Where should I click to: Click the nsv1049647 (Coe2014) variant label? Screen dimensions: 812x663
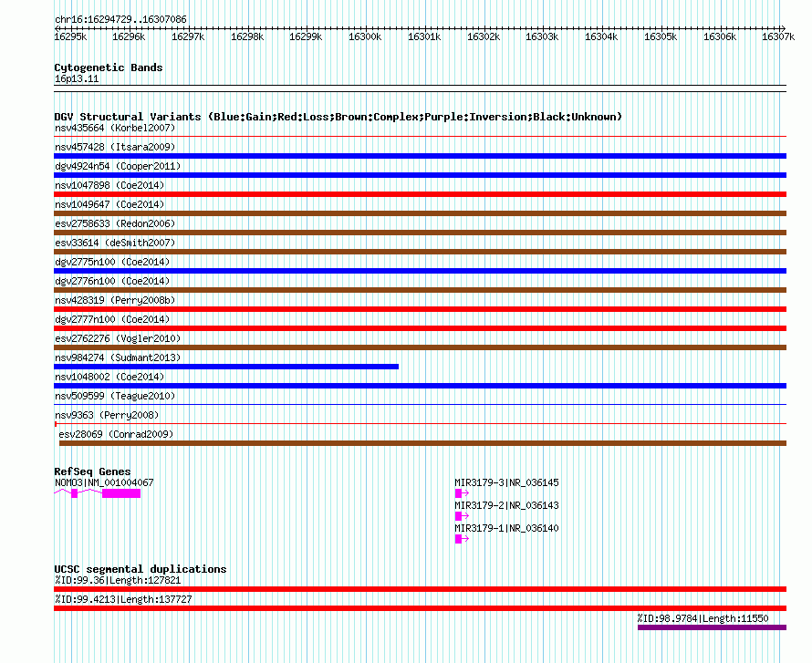point(109,204)
